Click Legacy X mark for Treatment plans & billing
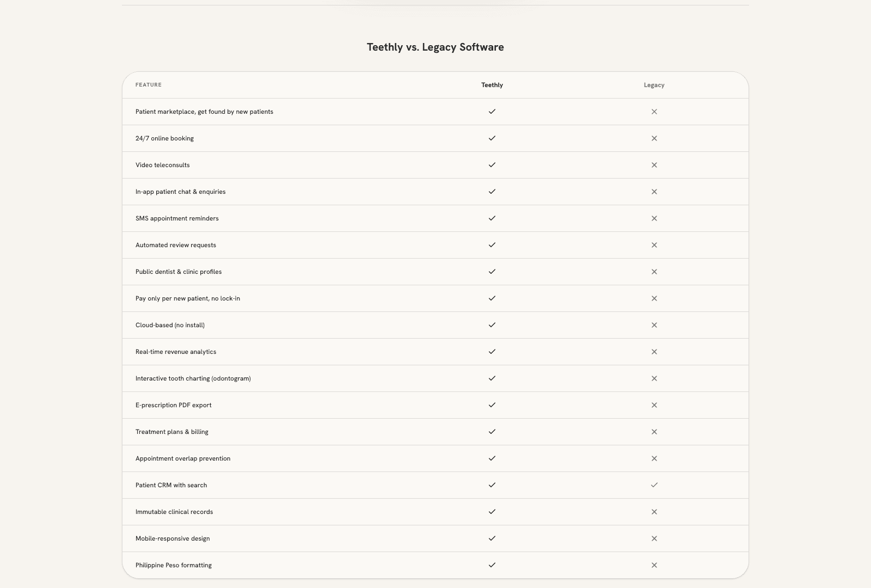871x588 pixels. 654,432
